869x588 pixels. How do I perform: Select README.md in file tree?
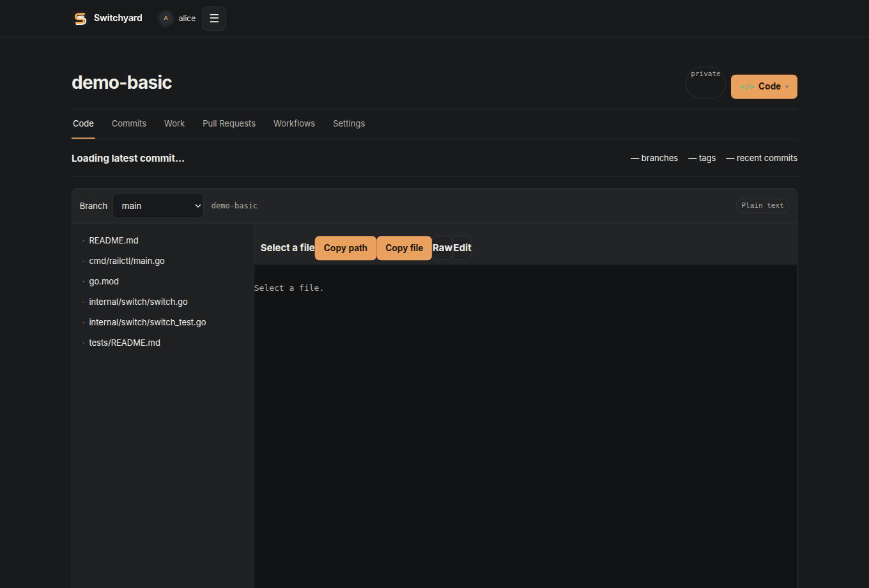tap(114, 240)
